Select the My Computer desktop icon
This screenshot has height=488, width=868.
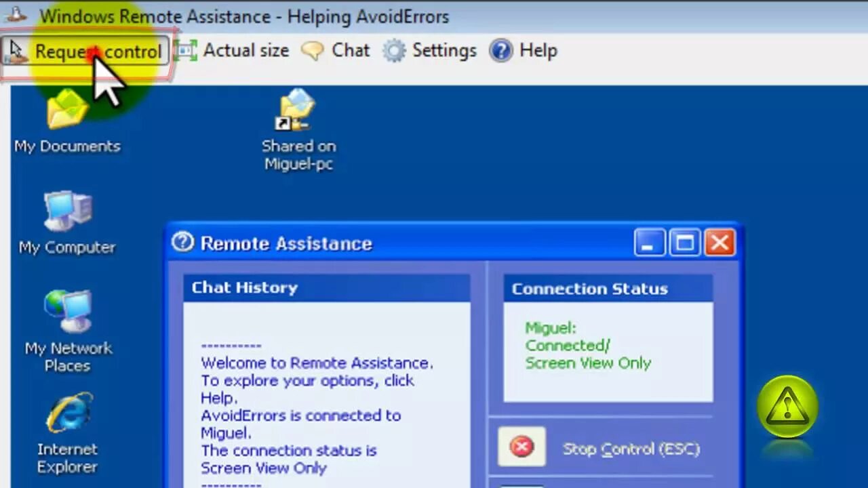point(67,223)
